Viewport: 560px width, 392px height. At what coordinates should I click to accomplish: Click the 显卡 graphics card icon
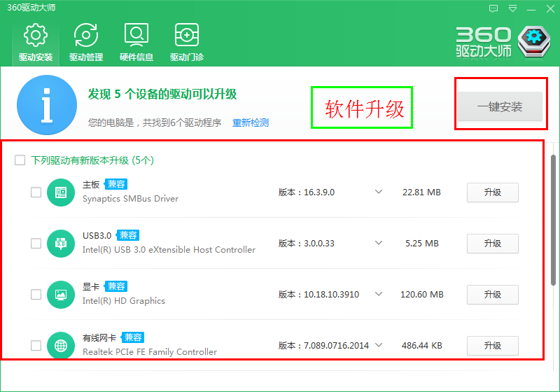pyautogui.click(x=61, y=295)
